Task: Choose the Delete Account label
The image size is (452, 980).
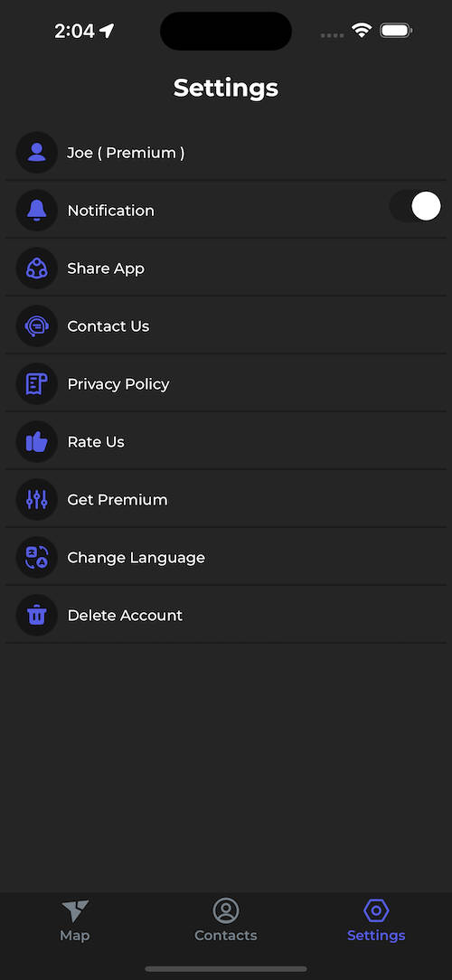Action: tap(125, 615)
